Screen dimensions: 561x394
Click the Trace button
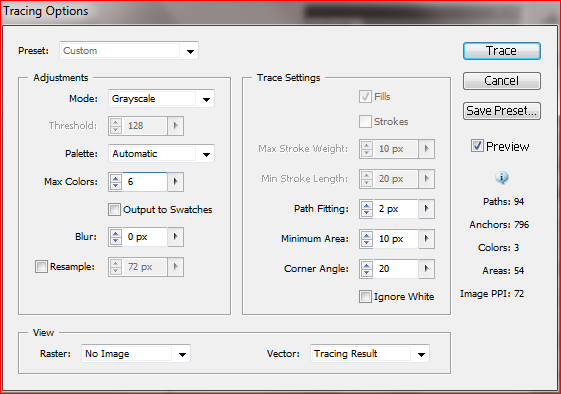[x=502, y=51]
